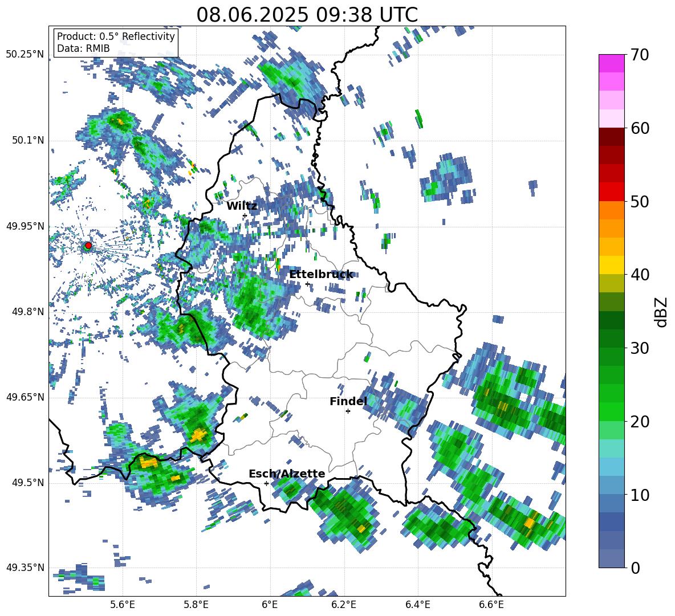Screen dimensions: 675x616
Task: Click the 50.1°N latitude label
Action: click(x=29, y=140)
